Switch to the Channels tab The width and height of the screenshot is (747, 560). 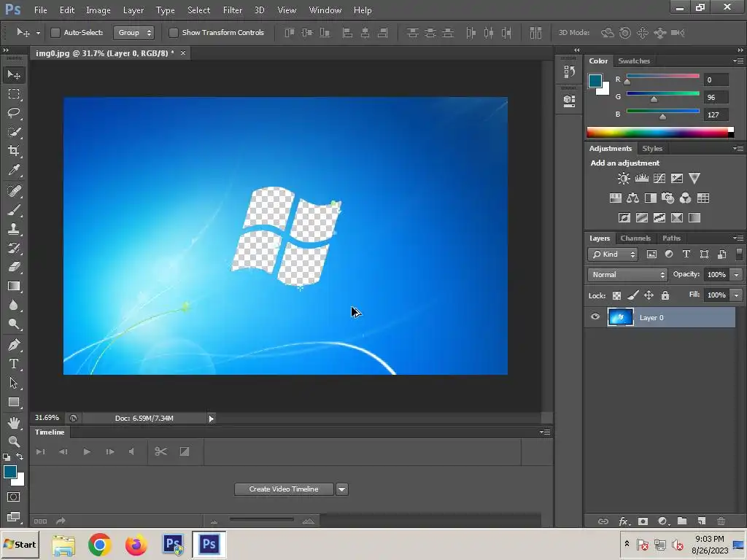coord(635,238)
